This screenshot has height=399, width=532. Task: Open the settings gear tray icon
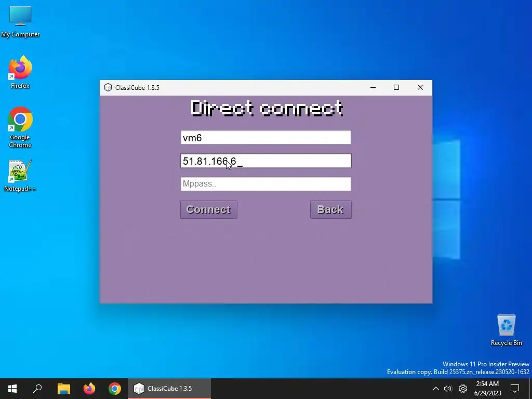pyautogui.click(x=463, y=389)
